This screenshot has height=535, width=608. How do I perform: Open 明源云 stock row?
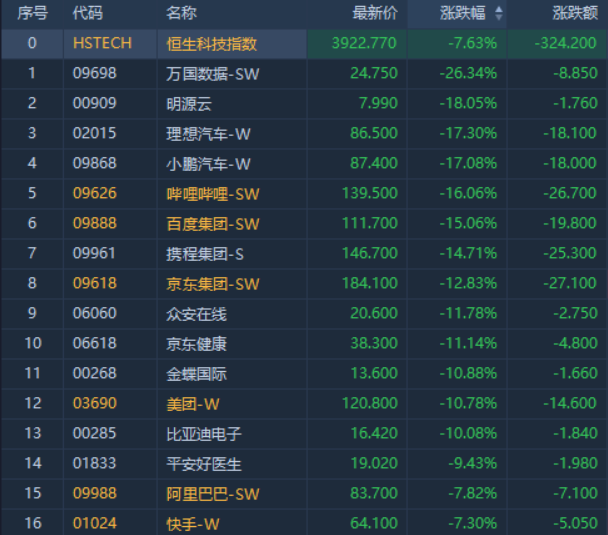[x=189, y=103]
